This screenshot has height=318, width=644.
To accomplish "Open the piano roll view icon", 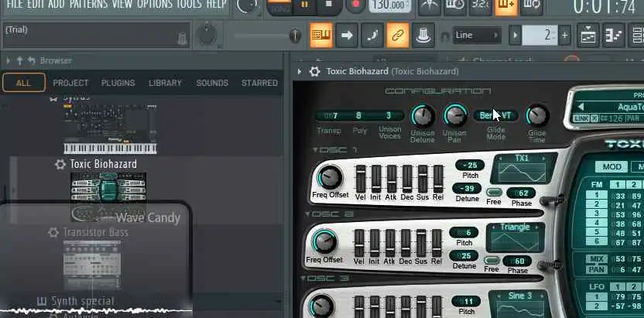I will [x=614, y=36].
